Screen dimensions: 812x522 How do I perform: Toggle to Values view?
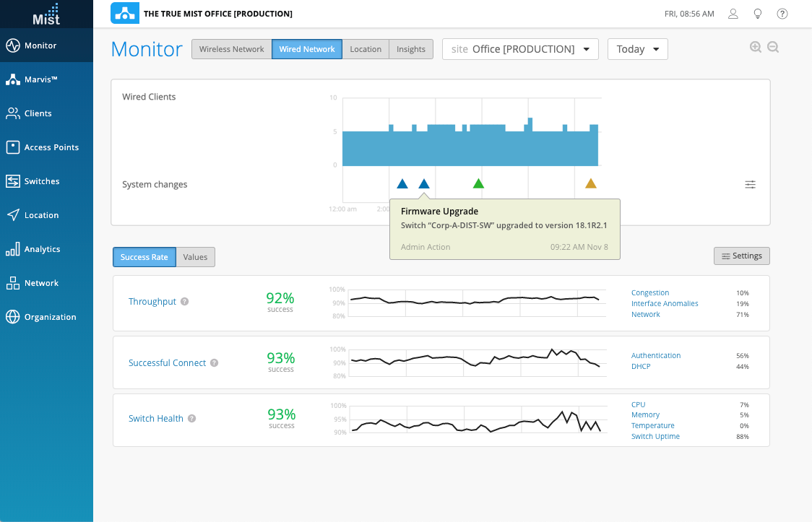pos(195,257)
